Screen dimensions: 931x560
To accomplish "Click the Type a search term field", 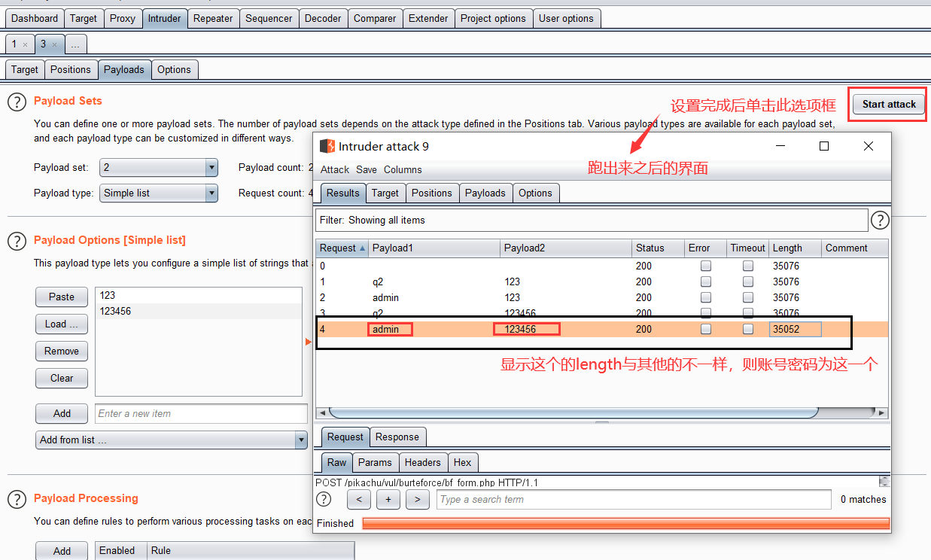I will point(634,499).
